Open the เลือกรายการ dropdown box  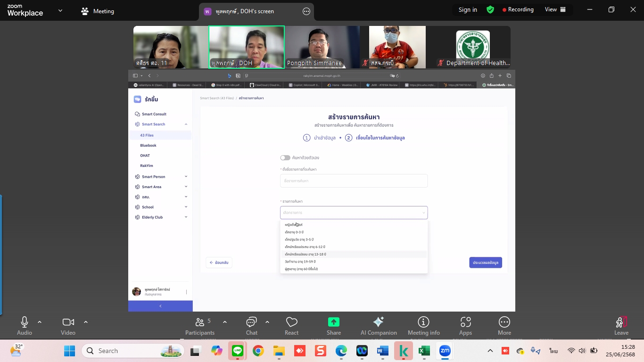[354, 213]
